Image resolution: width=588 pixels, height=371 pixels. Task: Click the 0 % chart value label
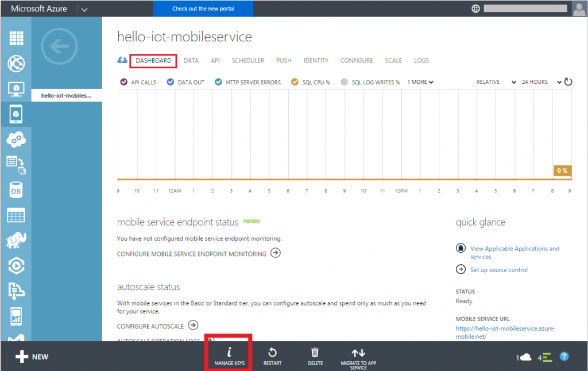[562, 171]
